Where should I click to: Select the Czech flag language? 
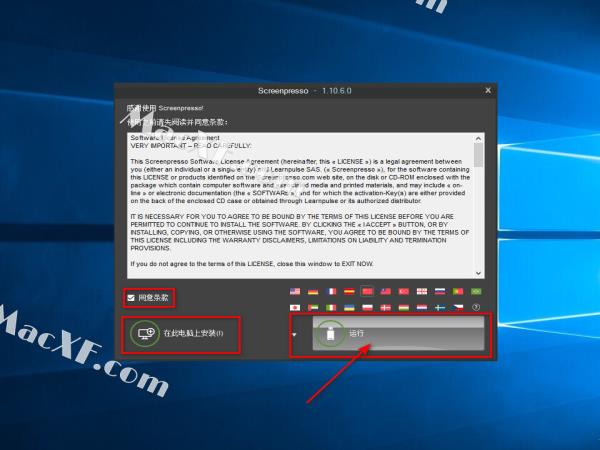(x=458, y=308)
